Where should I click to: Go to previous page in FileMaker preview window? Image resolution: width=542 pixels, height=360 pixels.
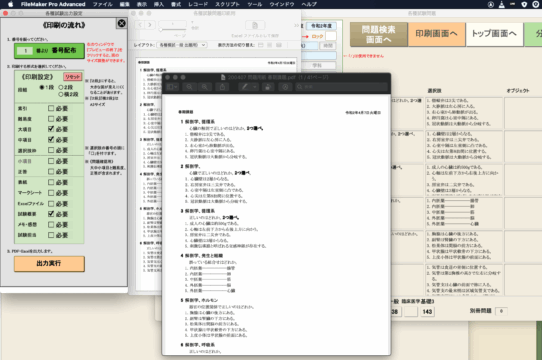[x=140, y=25]
